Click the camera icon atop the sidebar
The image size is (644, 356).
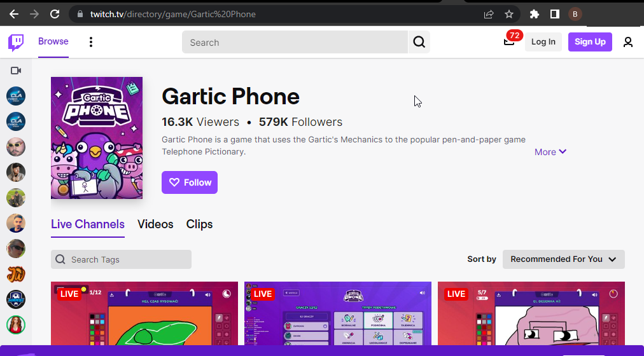(x=16, y=71)
